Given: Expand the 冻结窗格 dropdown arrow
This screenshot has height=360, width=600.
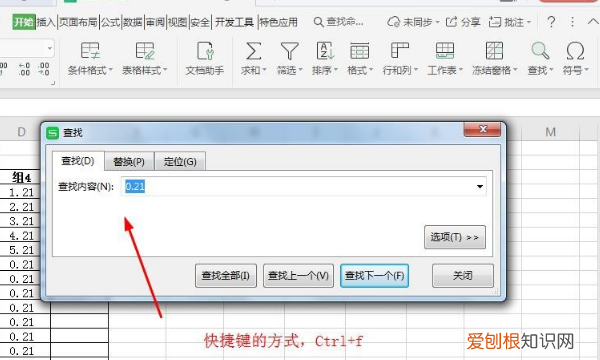Looking at the screenshot, I should pos(515,70).
